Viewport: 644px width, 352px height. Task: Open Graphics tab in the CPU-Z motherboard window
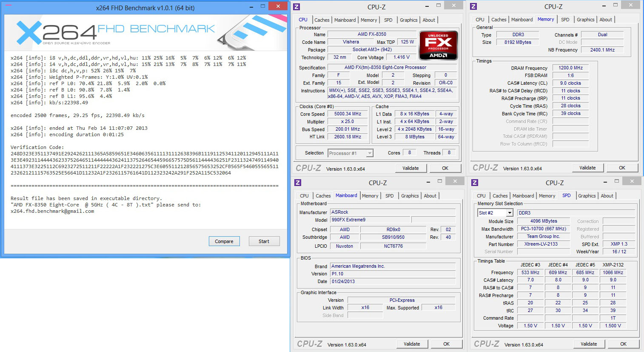click(x=410, y=196)
